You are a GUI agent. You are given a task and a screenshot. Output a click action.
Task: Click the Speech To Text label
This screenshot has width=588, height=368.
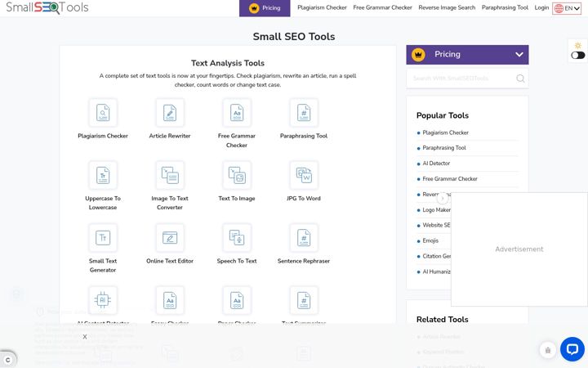[237, 261]
